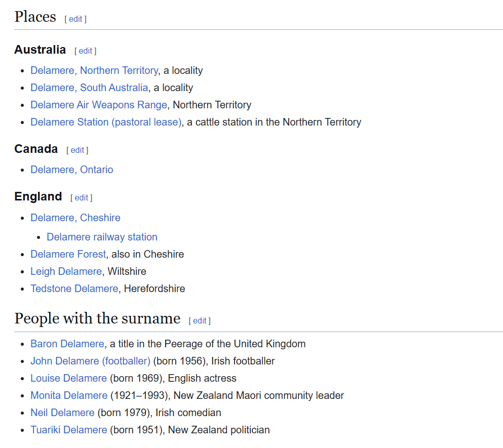Viewport: 503px width, 448px height.
Task: Click the Delamere, South Australia link
Action: pos(89,88)
